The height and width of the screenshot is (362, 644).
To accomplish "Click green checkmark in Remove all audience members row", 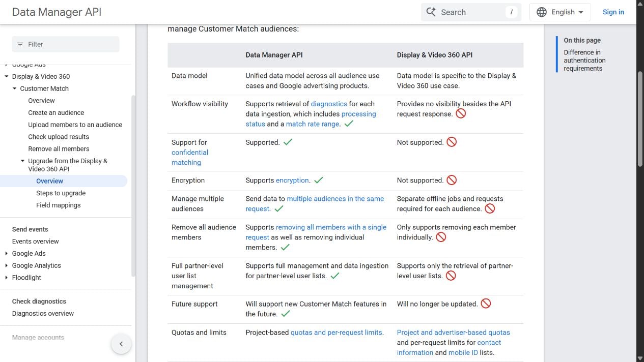I will pos(285,247).
